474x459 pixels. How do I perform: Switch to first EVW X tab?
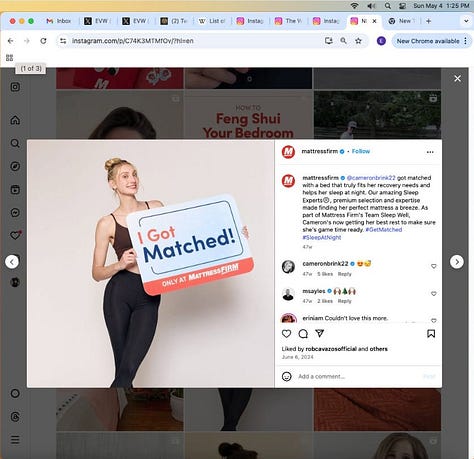click(x=98, y=21)
